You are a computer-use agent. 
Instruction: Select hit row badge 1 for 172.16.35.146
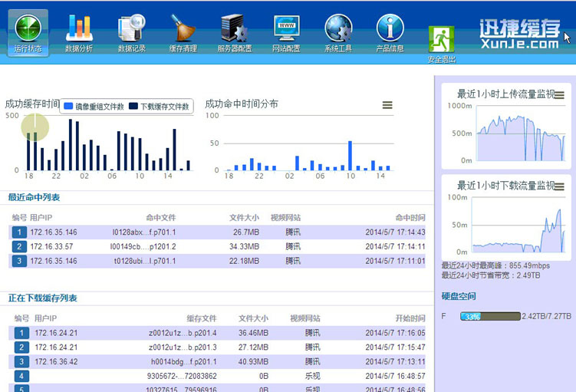tap(19, 232)
